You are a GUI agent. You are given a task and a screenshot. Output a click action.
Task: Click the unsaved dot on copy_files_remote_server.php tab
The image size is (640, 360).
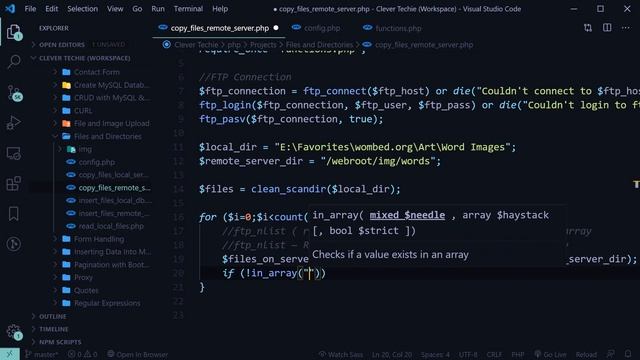click(276, 28)
